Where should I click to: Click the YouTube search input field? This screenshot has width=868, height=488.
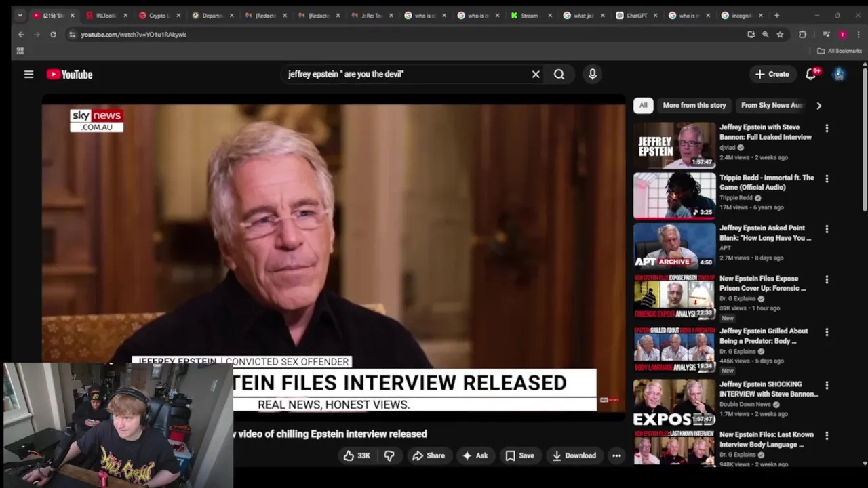point(405,75)
